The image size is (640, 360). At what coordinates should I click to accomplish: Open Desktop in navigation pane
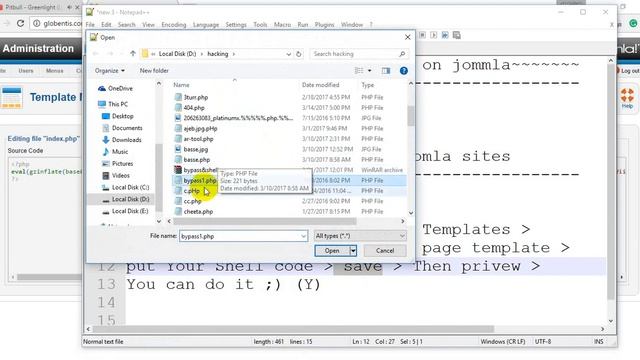118,116
